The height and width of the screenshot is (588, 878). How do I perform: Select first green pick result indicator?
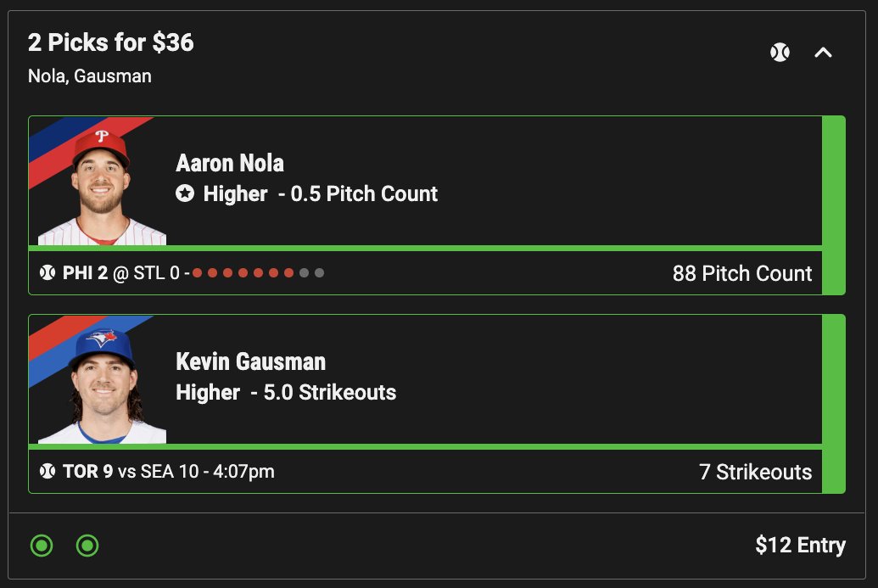tap(42, 545)
